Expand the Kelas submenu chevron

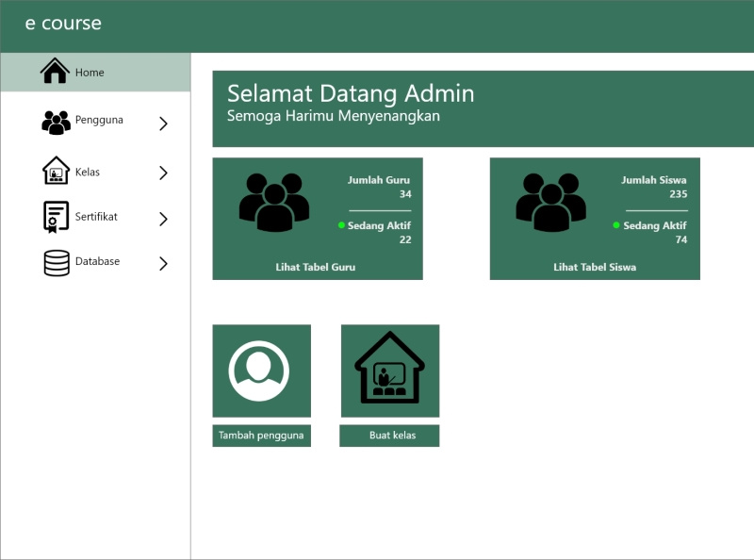click(x=163, y=173)
